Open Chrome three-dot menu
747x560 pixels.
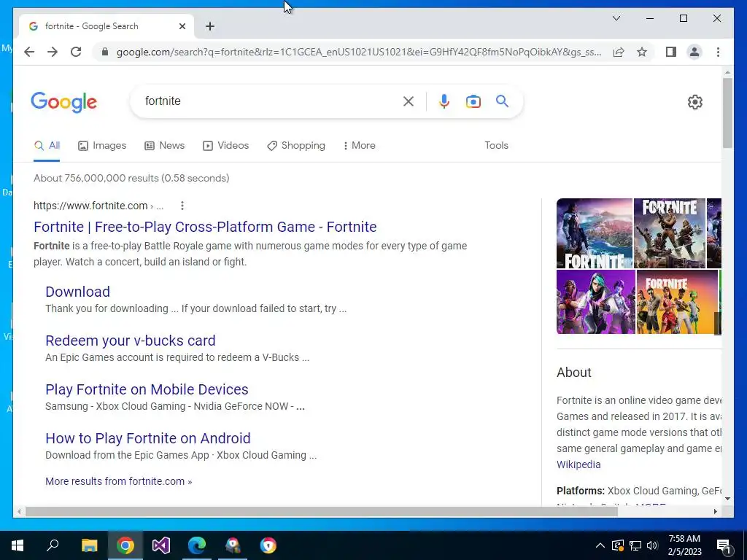[x=718, y=52]
